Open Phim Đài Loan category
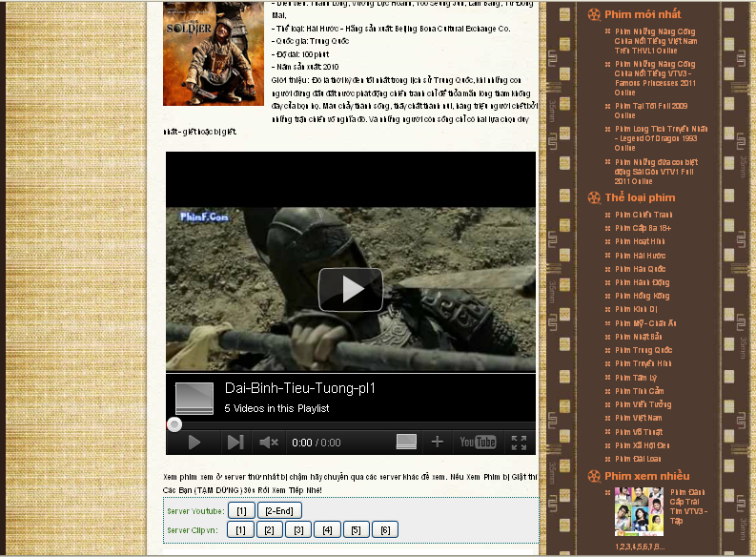Image resolution: width=756 pixels, height=557 pixels. tap(638, 459)
